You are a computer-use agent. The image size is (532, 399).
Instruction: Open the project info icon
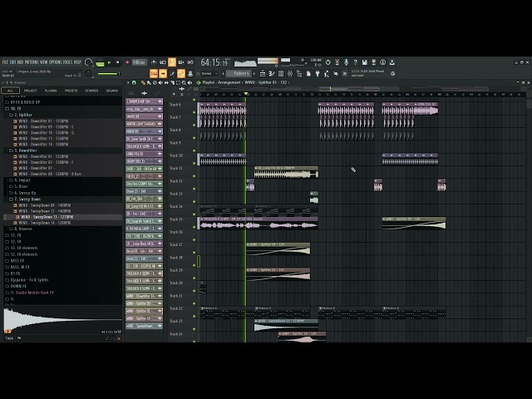(382, 62)
